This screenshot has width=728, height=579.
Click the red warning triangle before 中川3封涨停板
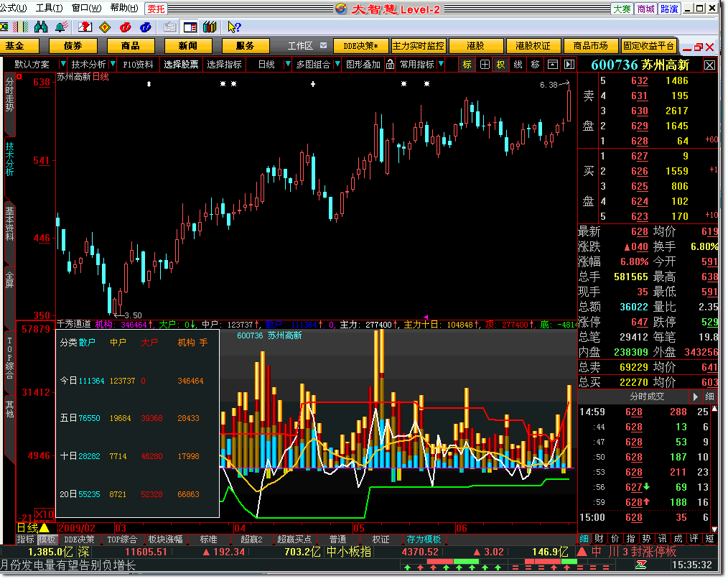point(582,552)
